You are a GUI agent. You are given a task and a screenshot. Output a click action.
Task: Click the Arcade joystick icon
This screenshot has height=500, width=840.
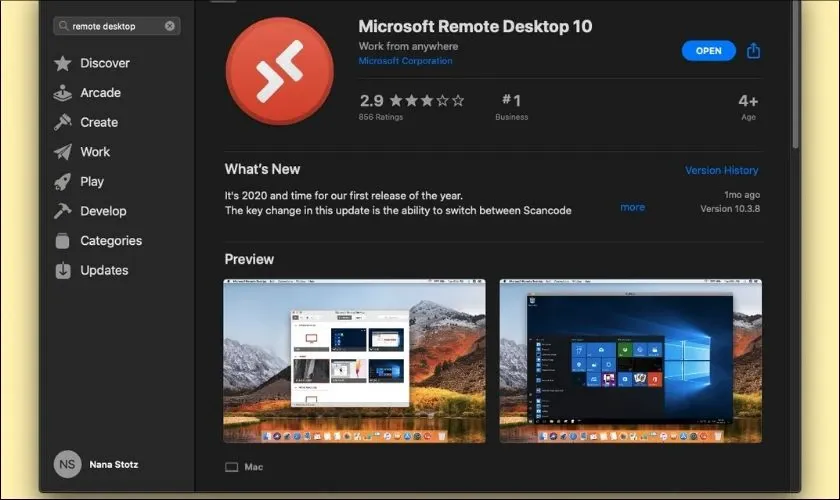point(63,93)
